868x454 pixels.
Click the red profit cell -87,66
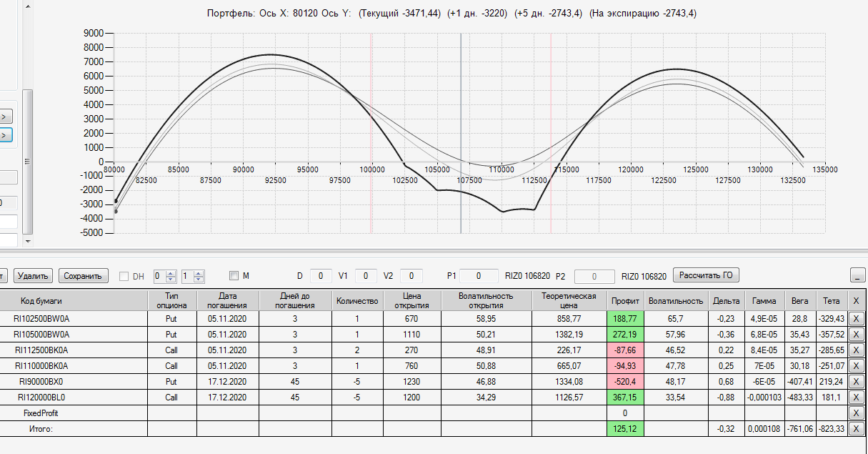pos(625,350)
